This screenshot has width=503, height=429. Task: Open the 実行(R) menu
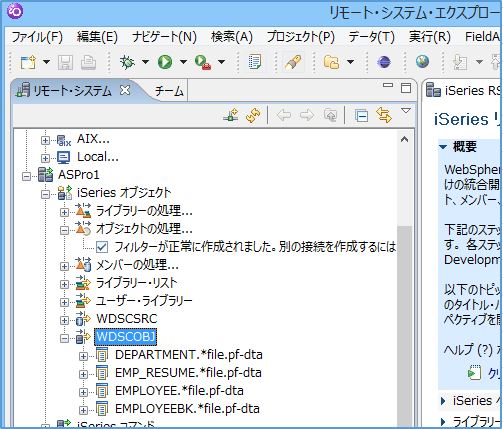click(430, 37)
